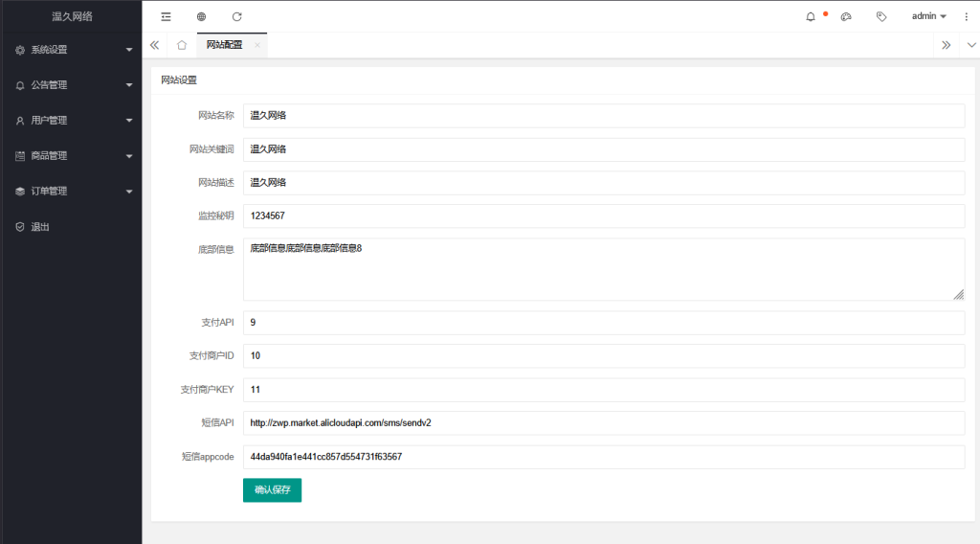Screen dimensions: 980x544
Task: Open the admin user dropdown
Action: point(928,16)
